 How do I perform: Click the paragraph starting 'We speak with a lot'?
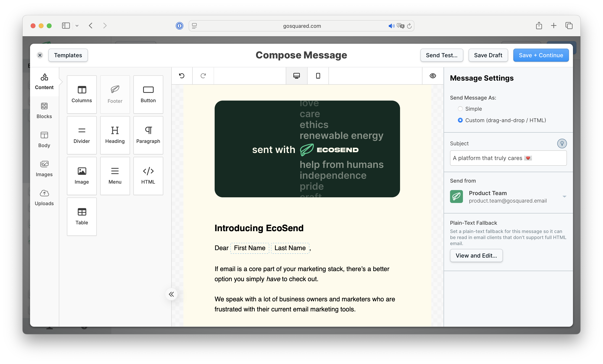pos(305,304)
